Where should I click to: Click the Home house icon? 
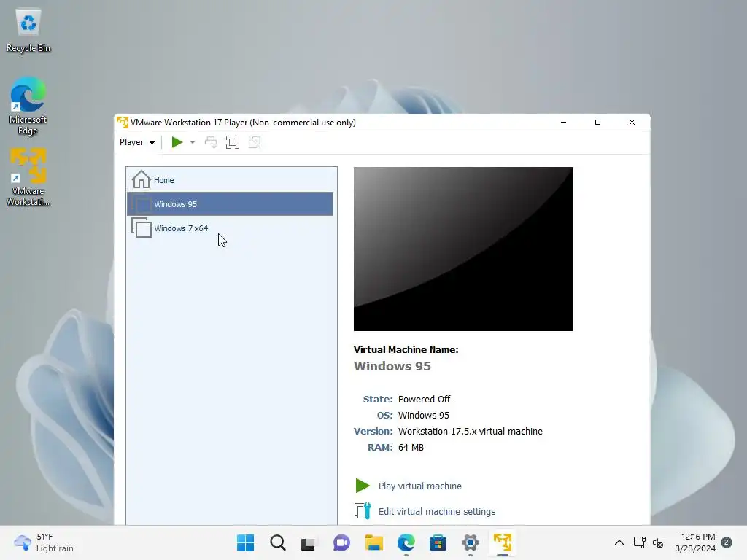coord(141,179)
